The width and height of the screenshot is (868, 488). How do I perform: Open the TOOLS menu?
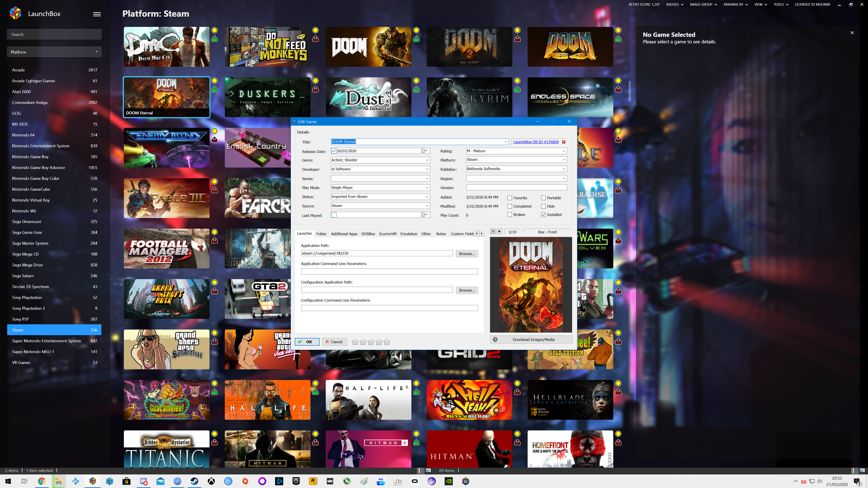pyautogui.click(x=781, y=4)
